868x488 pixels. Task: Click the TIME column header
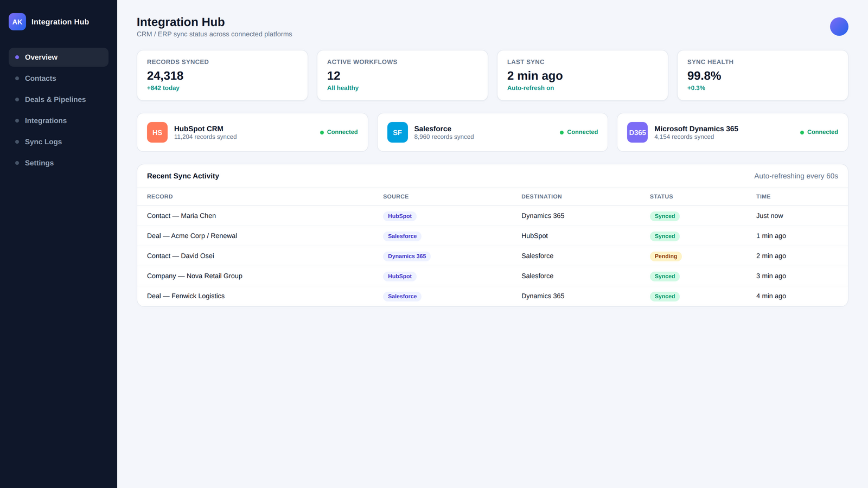(x=763, y=197)
